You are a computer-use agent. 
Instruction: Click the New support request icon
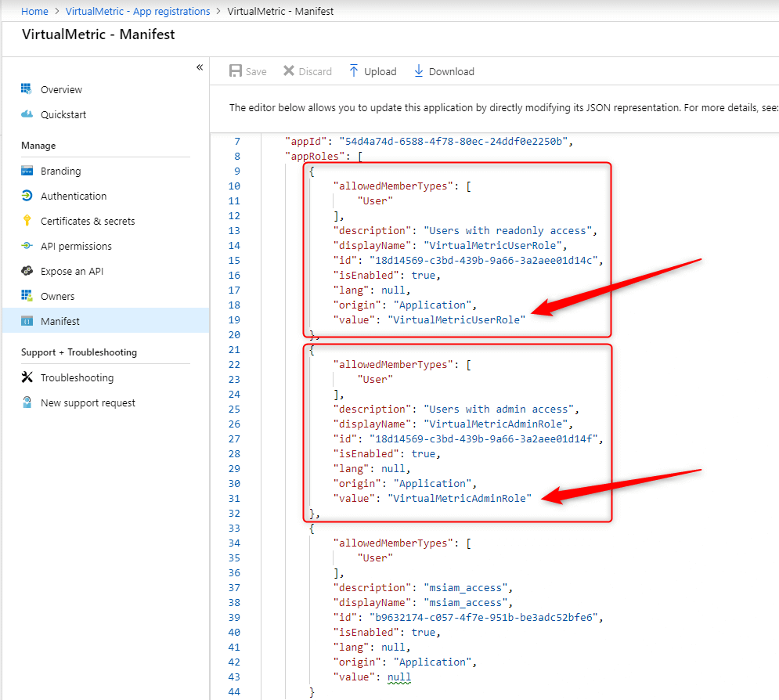tap(27, 402)
